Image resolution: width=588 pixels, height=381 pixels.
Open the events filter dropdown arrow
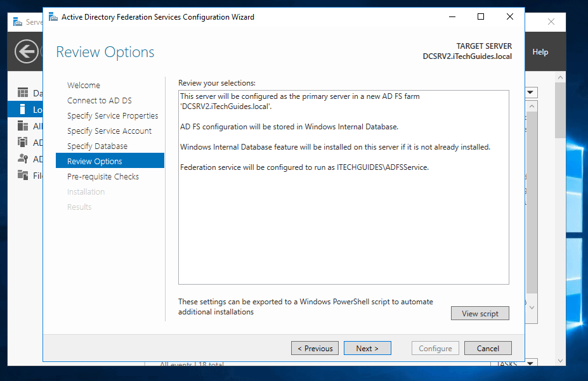529,92
